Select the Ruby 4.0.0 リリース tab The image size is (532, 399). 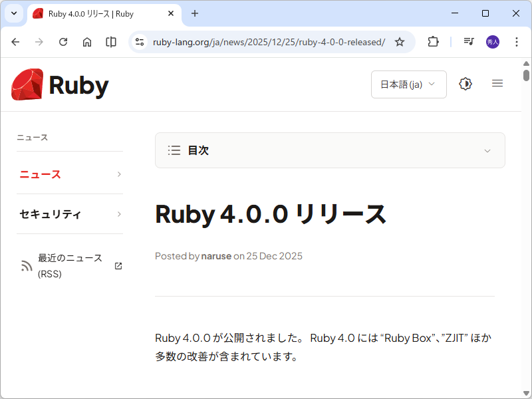pos(100,13)
